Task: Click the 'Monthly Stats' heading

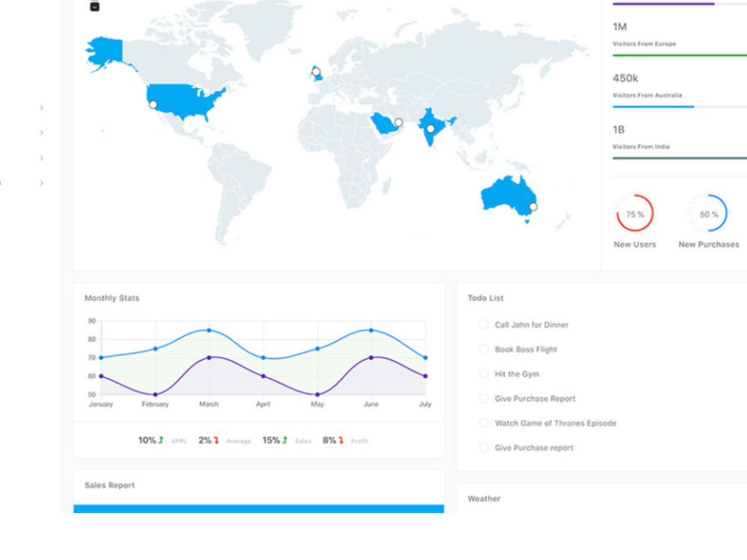Action: (112, 298)
